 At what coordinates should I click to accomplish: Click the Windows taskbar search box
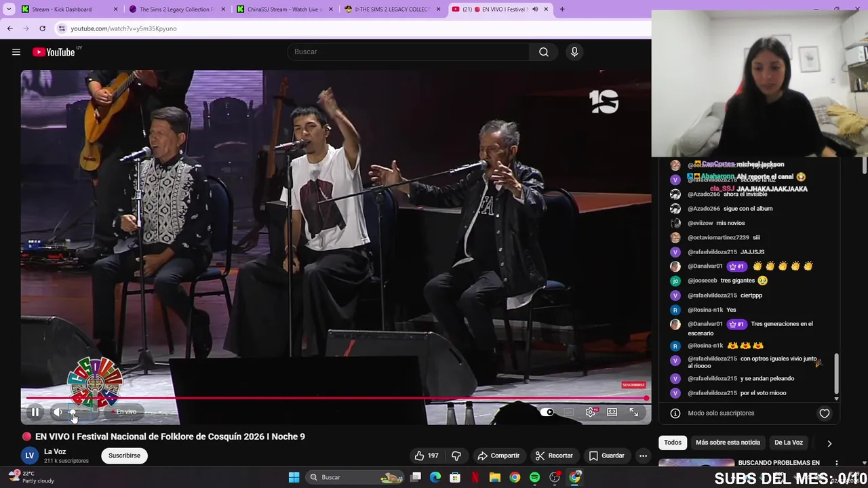point(356,477)
